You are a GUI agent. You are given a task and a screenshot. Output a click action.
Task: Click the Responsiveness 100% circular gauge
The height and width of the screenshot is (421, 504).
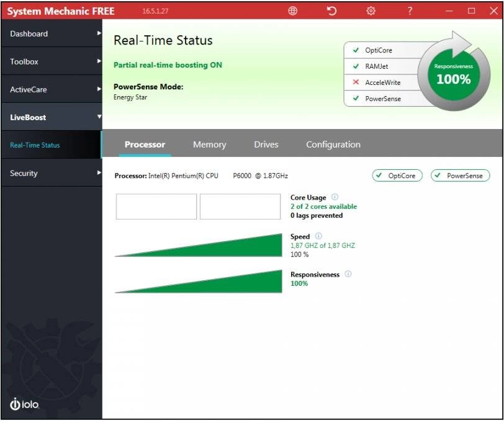[454, 74]
